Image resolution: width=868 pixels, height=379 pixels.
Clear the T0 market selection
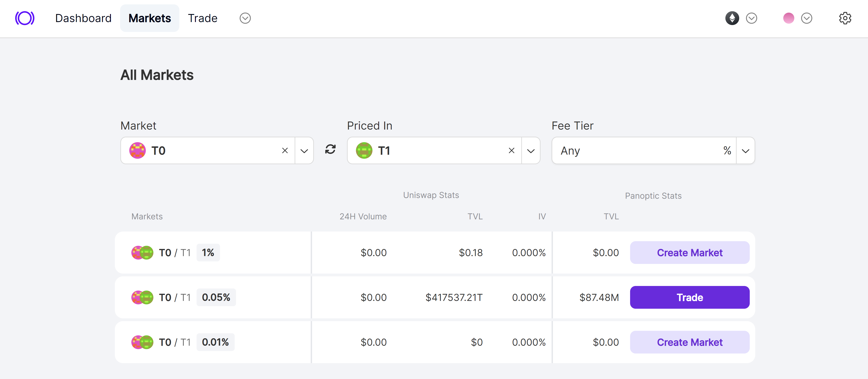[x=285, y=151]
